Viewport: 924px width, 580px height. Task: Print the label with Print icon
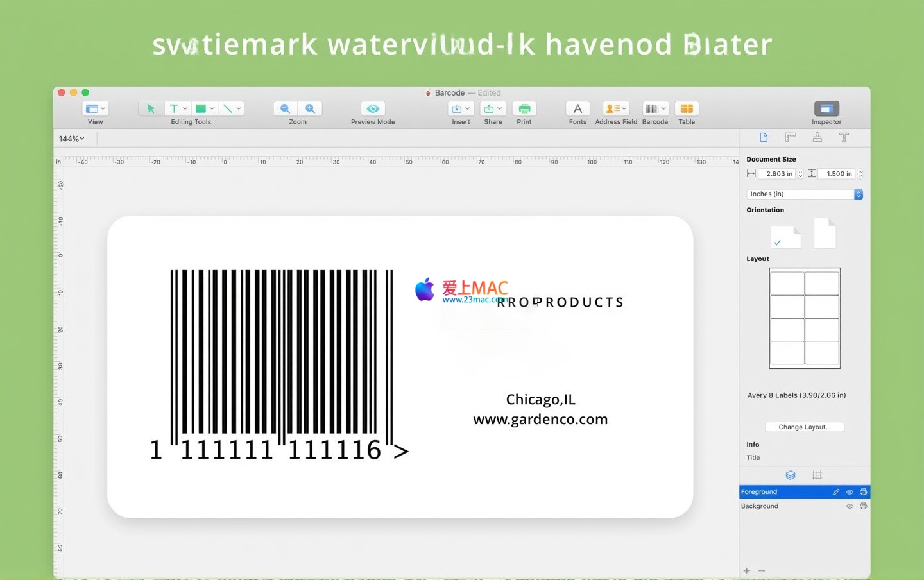point(524,109)
